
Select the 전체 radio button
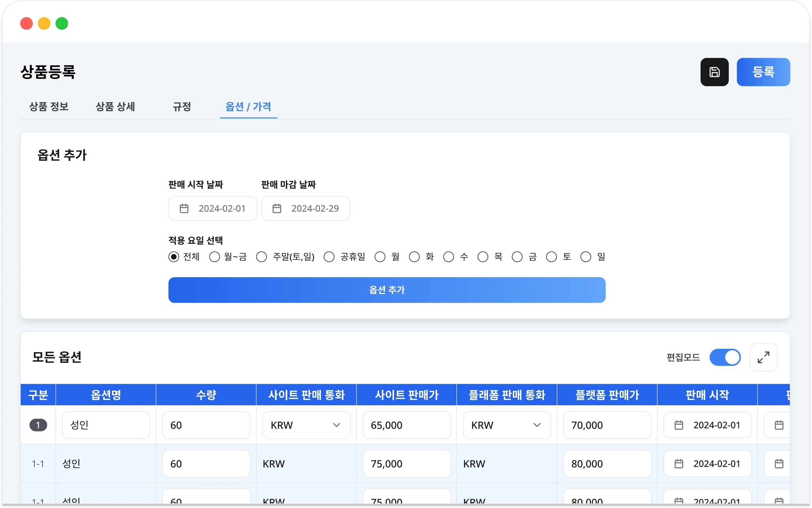tap(173, 257)
